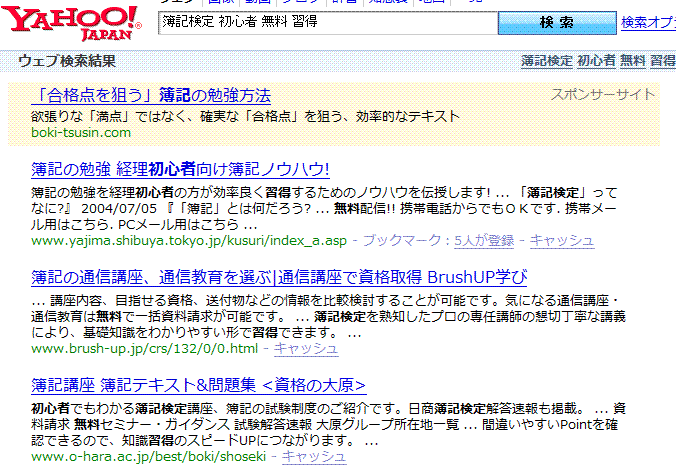Image resolution: width=676 pixels, height=468 pixels.
Task: Click snippet line 認できるので、知識習得のスピードUP
Action: point(204,440)
